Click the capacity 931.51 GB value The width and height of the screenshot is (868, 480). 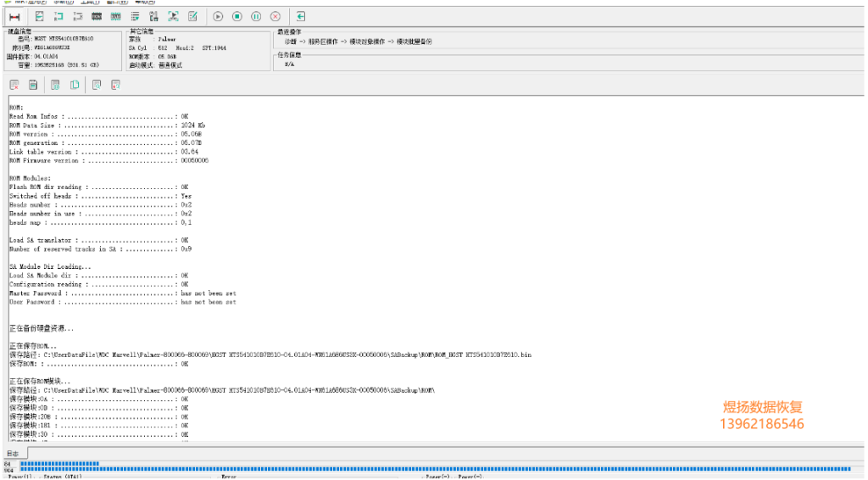tap(66, 65)
